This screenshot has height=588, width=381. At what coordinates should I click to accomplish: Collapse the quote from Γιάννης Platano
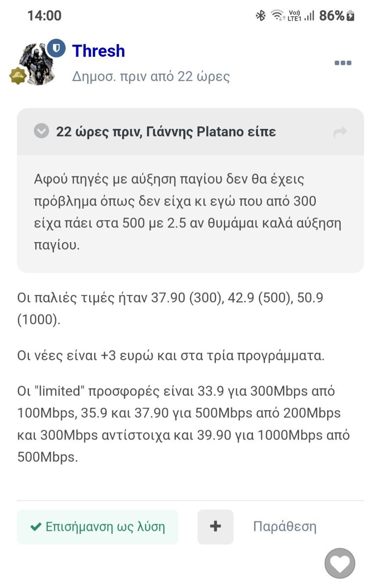click(x=41, y=131)
